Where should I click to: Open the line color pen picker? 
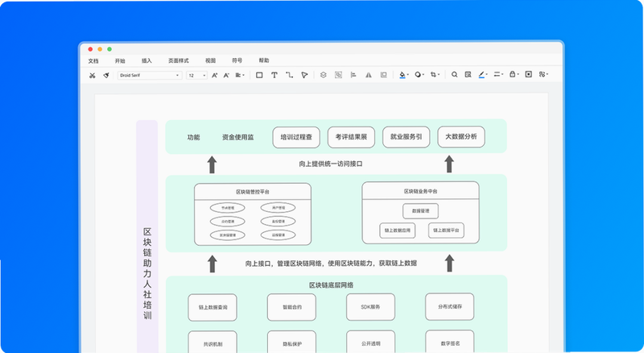tap(482, 74)
